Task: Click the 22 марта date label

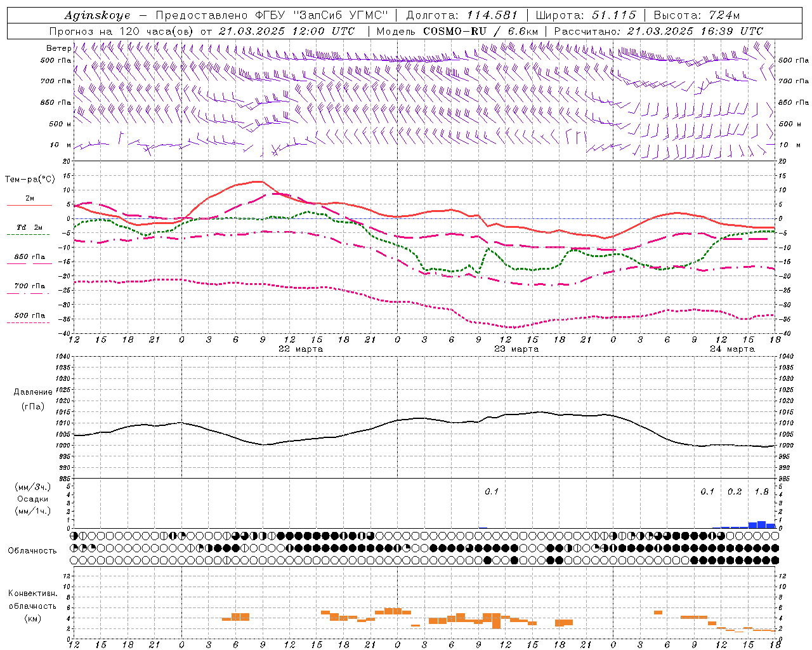Action: coord(301,349)
